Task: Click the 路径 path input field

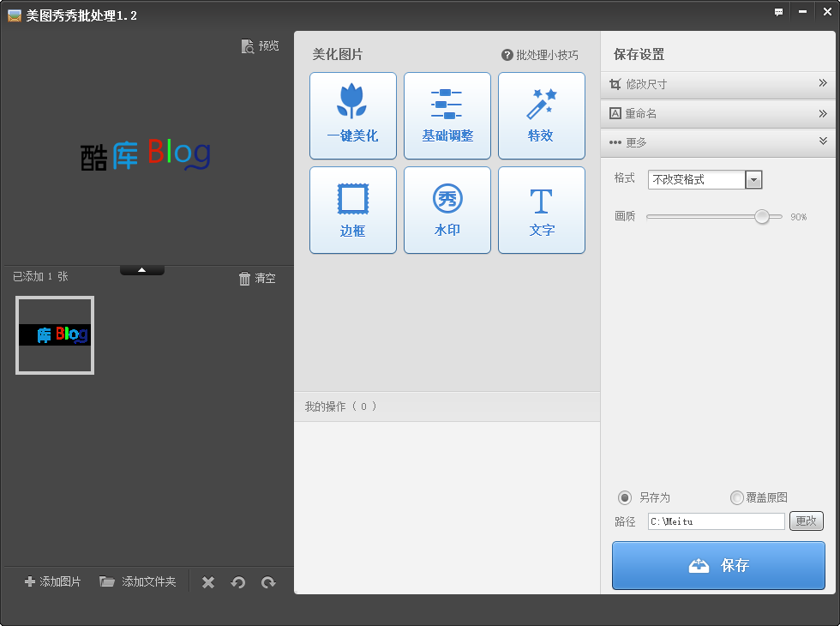Action: (717, 521)
